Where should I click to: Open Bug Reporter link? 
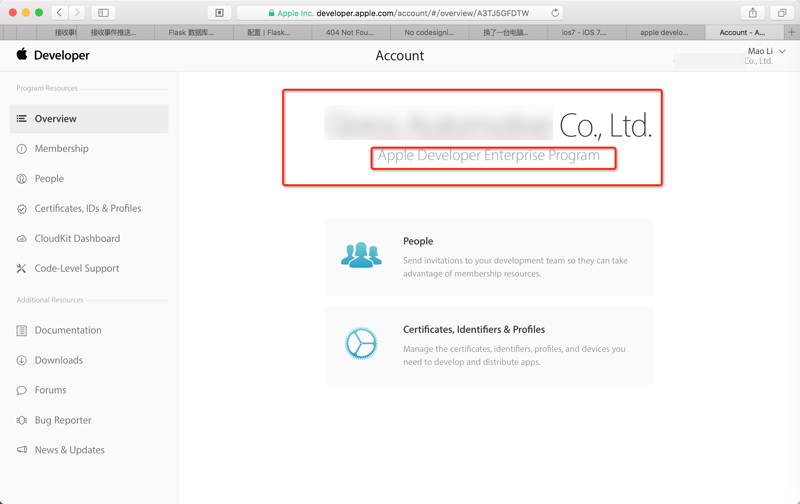point(63,420)
